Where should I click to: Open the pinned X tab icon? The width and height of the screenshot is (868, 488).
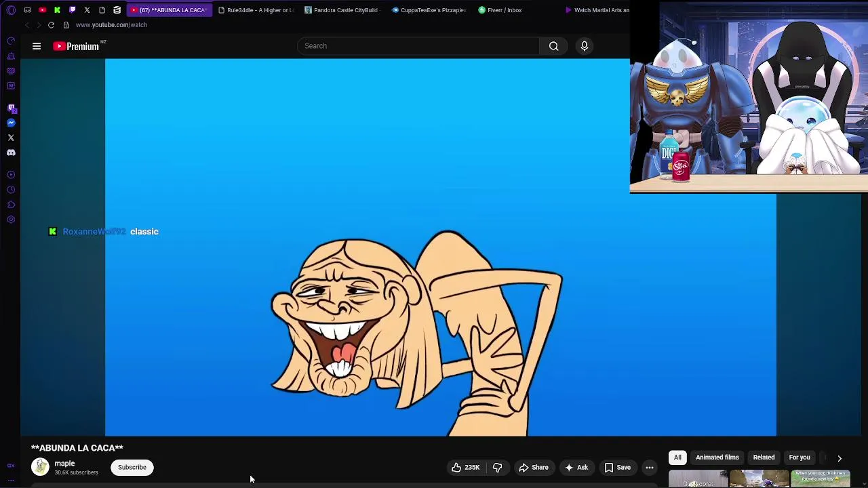pyautogui.click(x=87, y=10)
